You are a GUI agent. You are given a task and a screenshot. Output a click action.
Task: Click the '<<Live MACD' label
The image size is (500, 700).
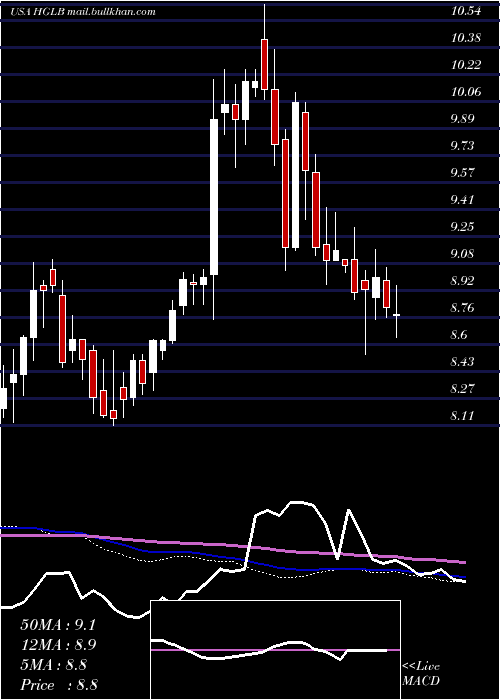pyautogui.click(x=421, y=674)
